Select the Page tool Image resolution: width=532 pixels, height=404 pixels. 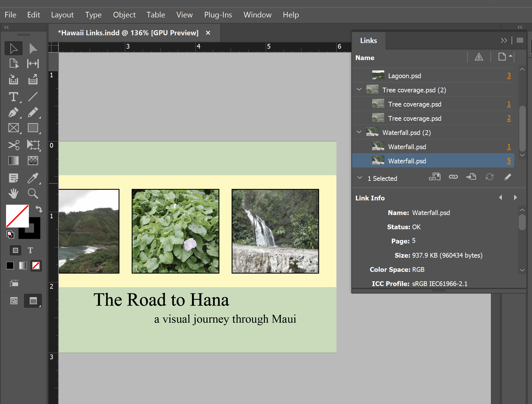click(14, 64)
